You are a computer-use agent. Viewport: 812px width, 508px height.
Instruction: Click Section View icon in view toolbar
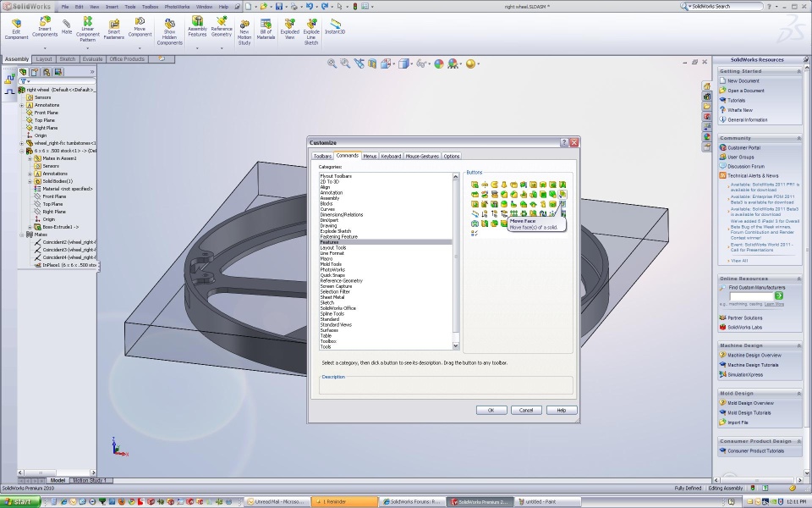pos(372,63)
